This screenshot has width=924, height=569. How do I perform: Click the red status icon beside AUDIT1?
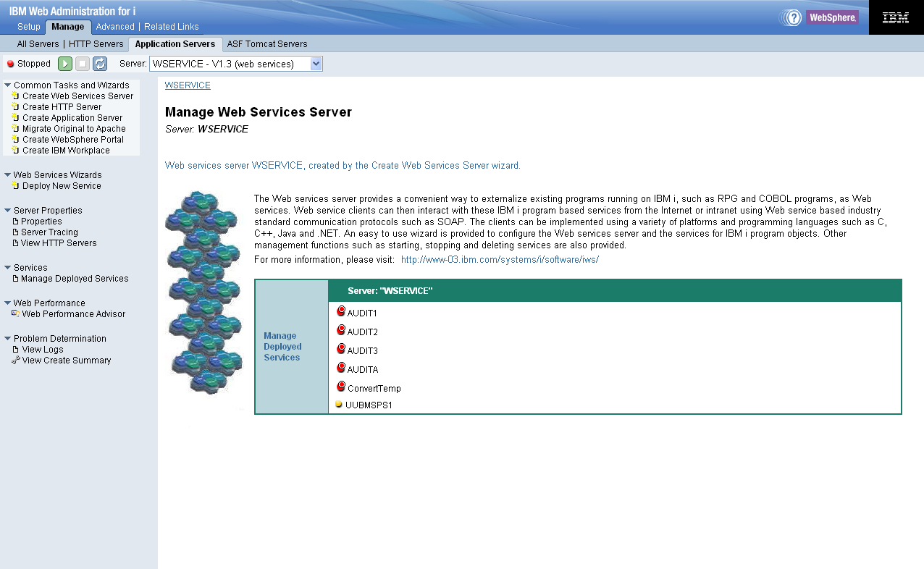click(341, 311)
